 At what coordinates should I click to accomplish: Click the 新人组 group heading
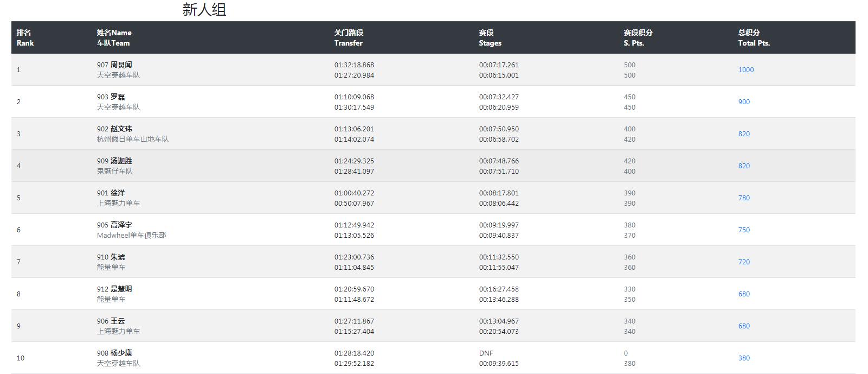(204, 10)
